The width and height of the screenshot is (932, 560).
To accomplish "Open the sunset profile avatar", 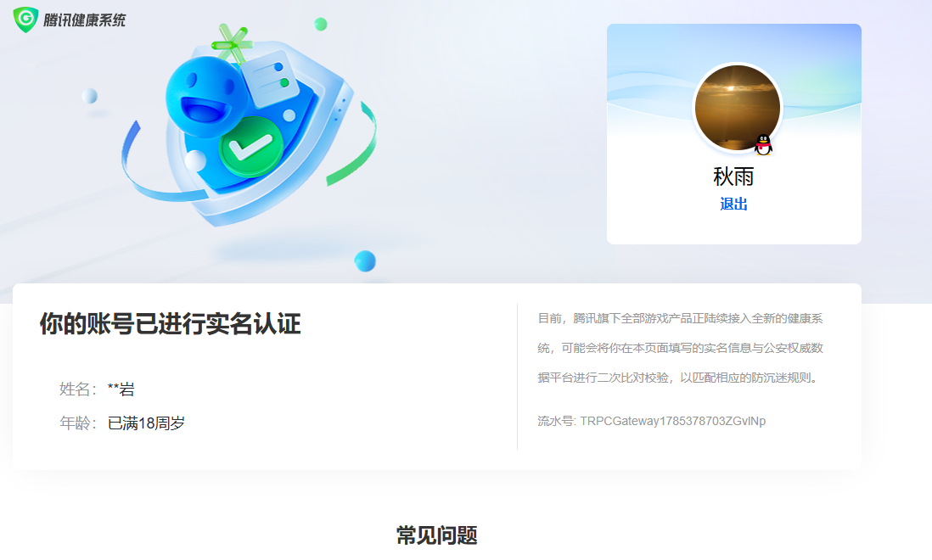I will tap(737, 108).
